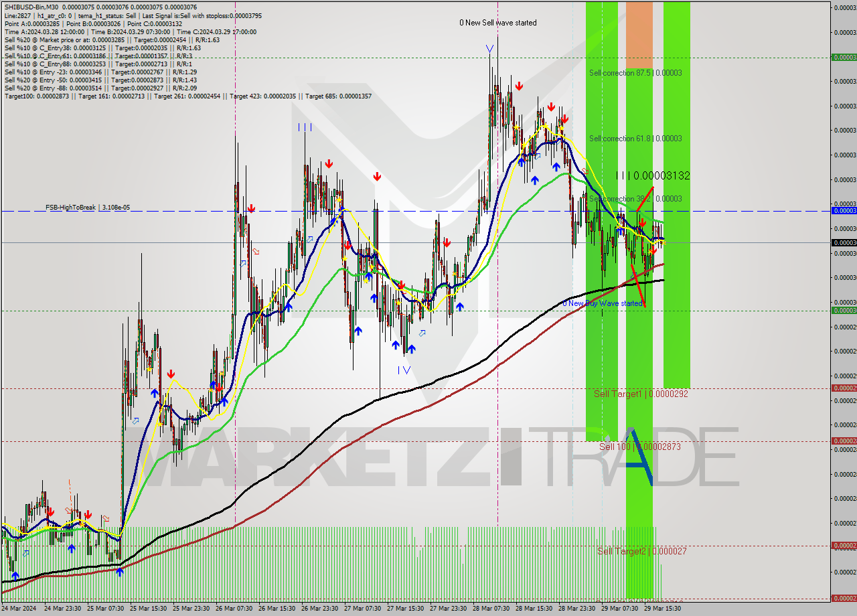Screen dimensions: 857x616
Task: Click the '27 Mar 23:30' time axis label
Action: pos(449,609)
